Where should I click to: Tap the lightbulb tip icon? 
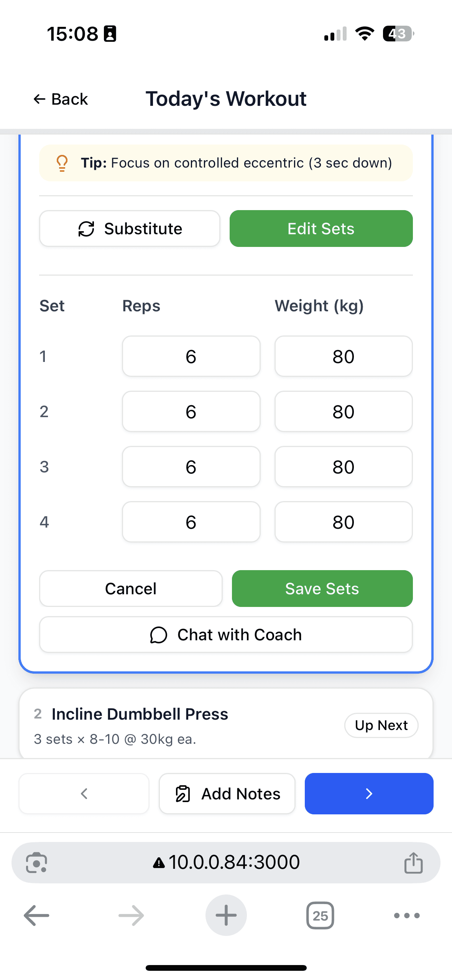tap(62, 163)
